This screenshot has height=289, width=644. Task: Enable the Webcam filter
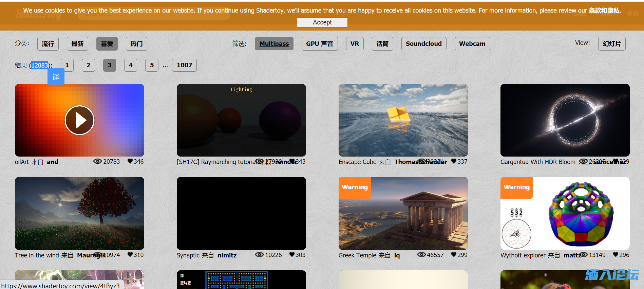tap(472, 44)
